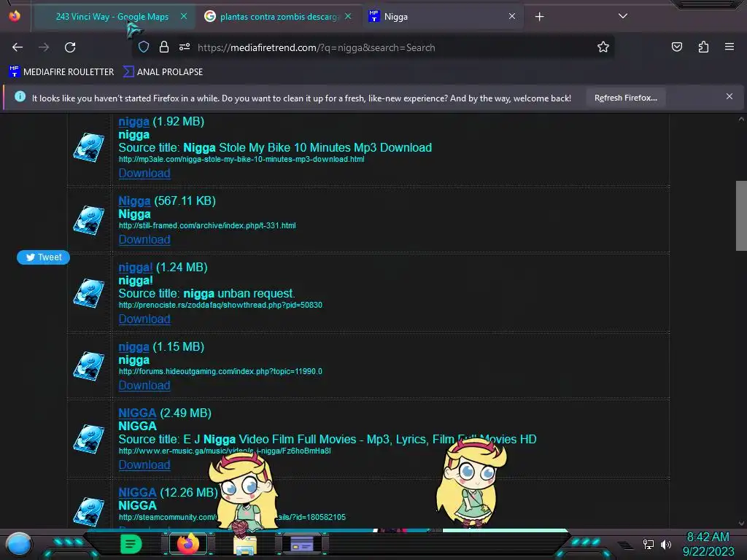Open the purple window app on the taskbar
Image resolution: width=747 pixels, height=560 pixels.
pyautogui.click(x=302, y=544)
